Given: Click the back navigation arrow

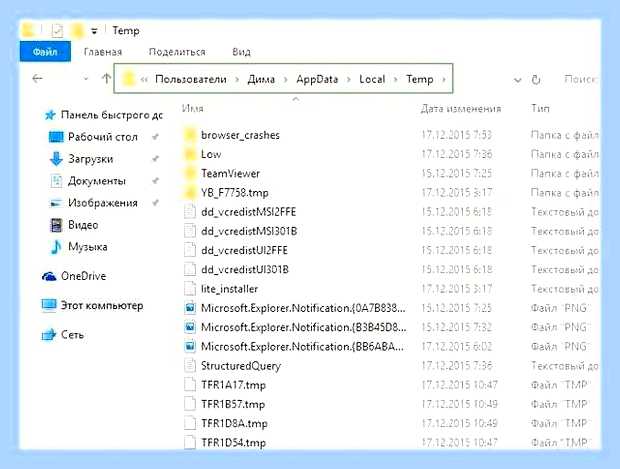Looking at the screenshot, I should [37, 79].
